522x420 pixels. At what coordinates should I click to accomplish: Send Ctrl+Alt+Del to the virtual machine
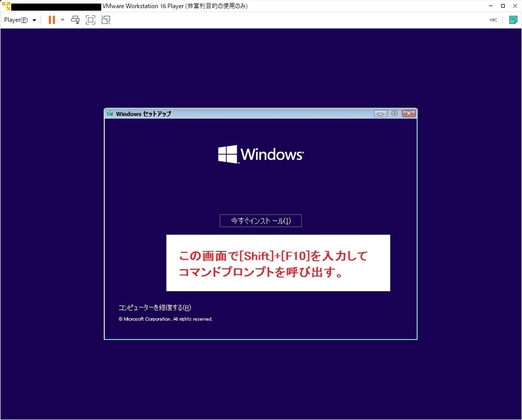coord(75,20)
